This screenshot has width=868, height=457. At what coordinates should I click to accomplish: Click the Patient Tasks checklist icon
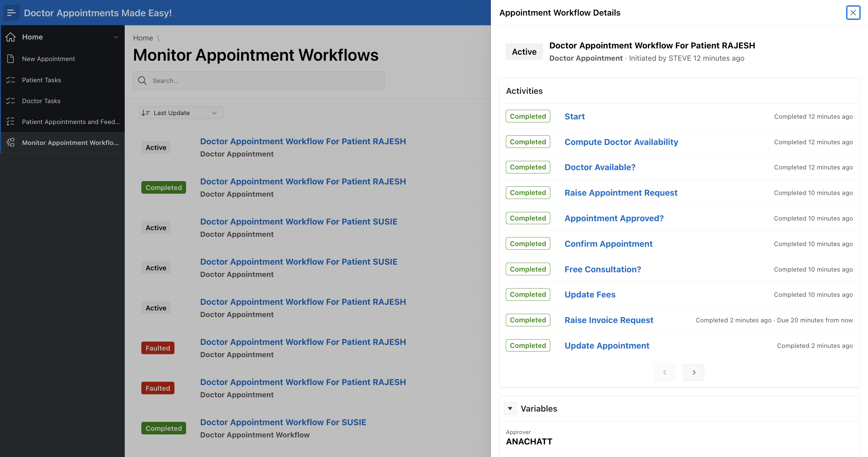click(x=11, y=80)
